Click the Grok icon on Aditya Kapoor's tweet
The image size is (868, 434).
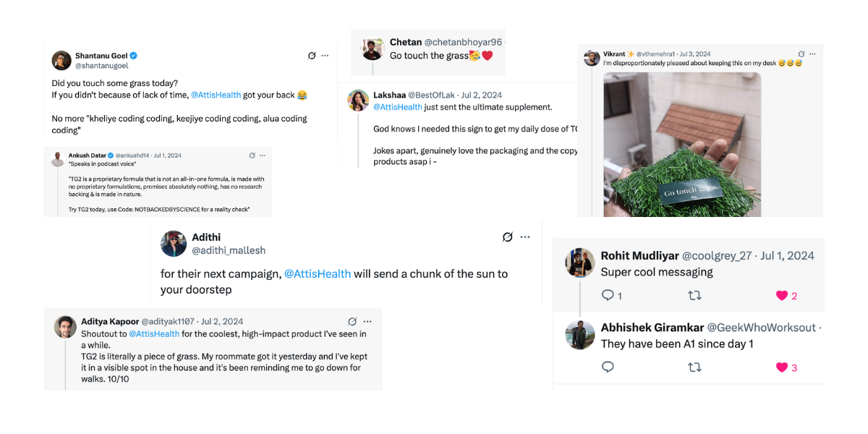point(352,321)
